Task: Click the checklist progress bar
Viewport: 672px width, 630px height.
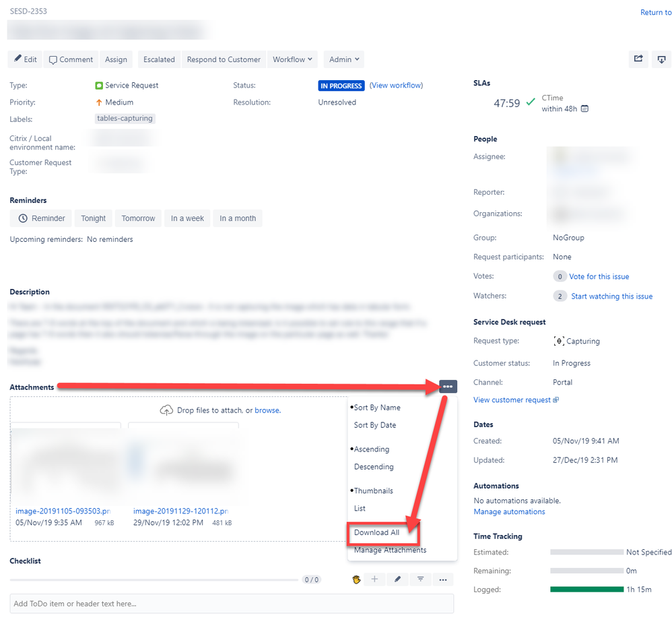Action: click(154, 580)
